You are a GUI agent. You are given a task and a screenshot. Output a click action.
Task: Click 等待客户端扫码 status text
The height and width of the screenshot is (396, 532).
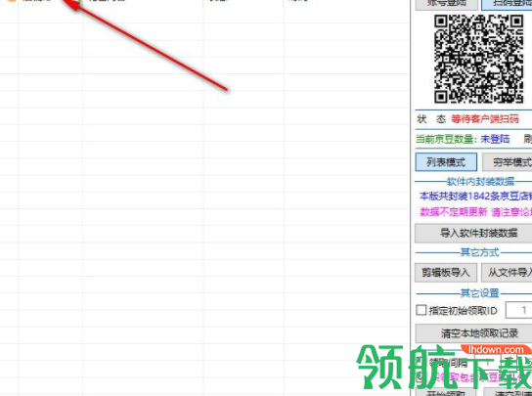pyautogui.click(x=485, y=119)
